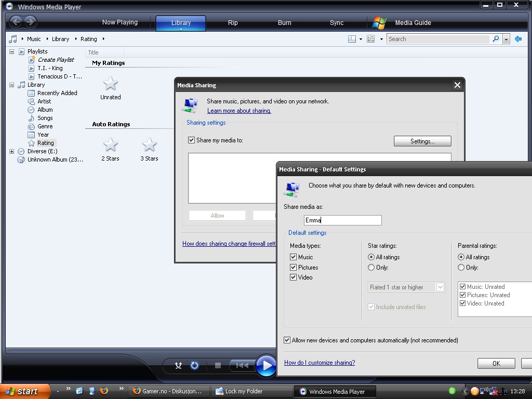532x399 pixels.
Task: Select the 2 Stars rating icon
Action: [x=110, y=145]
